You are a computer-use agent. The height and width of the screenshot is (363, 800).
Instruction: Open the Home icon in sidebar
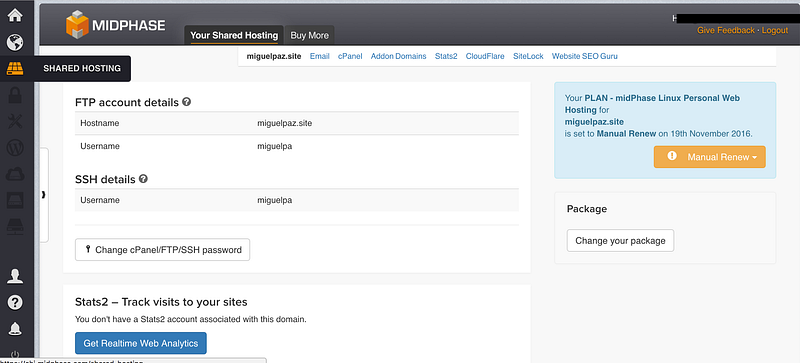[15, 15]
